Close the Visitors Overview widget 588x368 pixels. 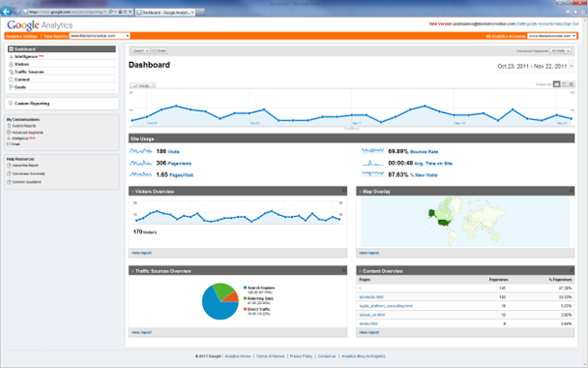[x=344, y=190]
